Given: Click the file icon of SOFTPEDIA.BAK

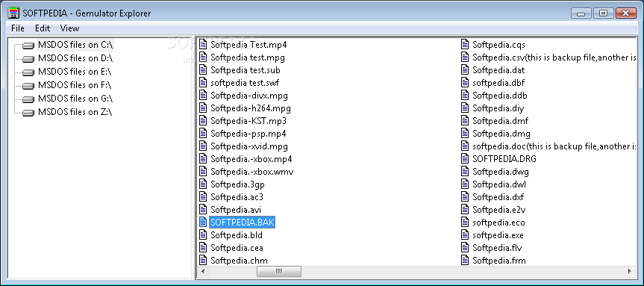Looking at the screenshot, I should (x=203, y=222).
